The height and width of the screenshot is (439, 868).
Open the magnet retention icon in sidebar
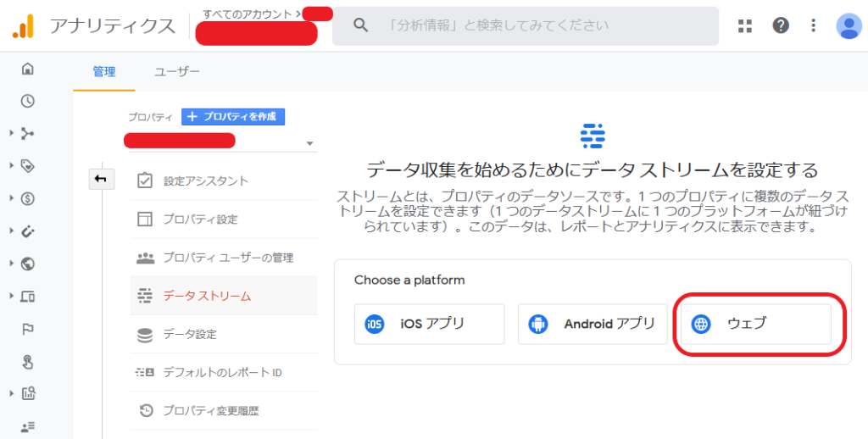point(27,231)
